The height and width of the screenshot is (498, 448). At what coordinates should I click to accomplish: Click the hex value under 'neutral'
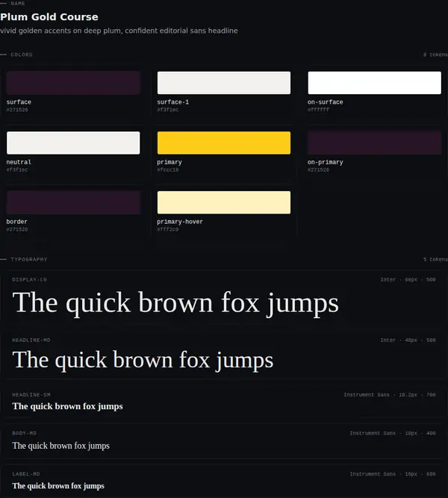17,170
